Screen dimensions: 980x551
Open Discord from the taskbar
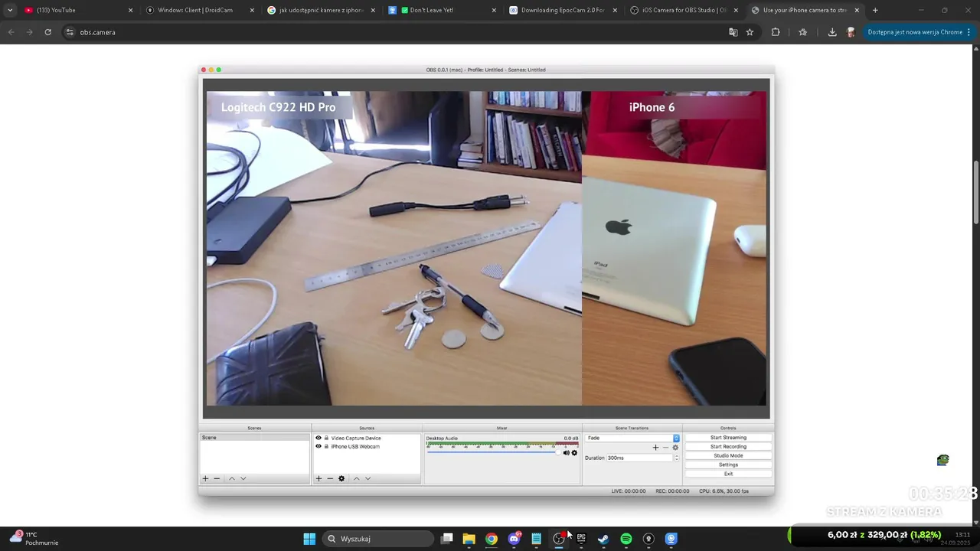tap(514, 539)
